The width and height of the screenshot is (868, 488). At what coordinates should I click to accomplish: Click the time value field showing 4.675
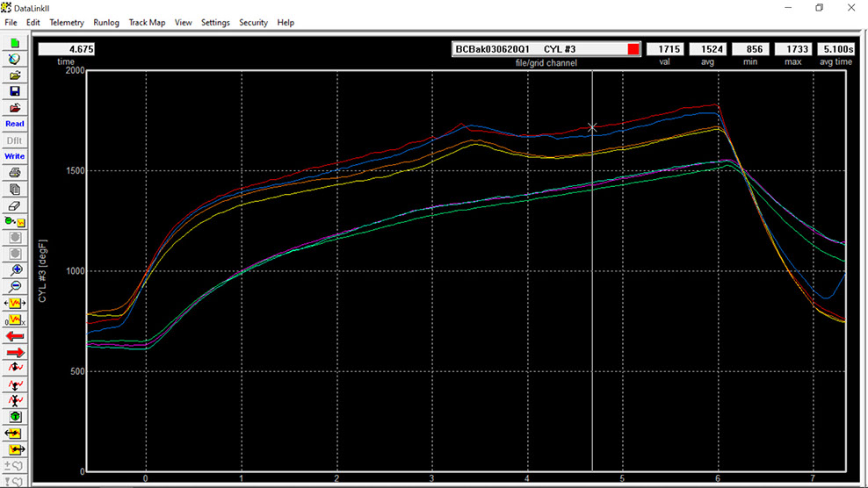66,49
